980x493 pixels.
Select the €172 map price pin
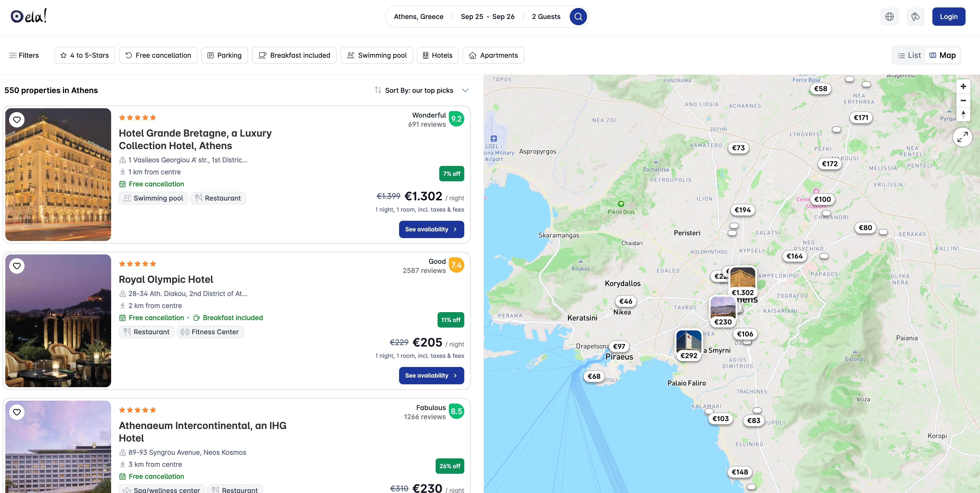(x=829, y=164)
